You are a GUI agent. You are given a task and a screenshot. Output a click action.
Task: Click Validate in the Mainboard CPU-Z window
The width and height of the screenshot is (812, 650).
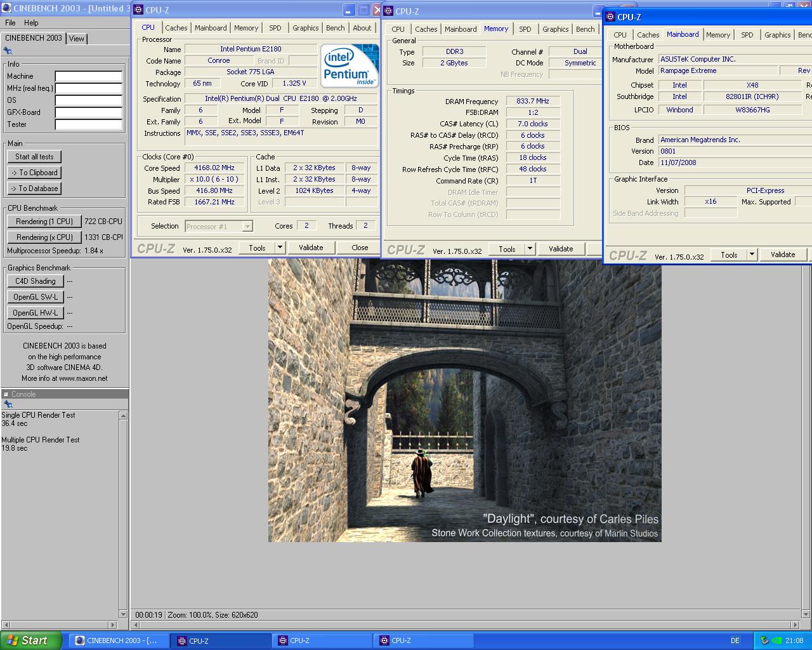point(783,255)
